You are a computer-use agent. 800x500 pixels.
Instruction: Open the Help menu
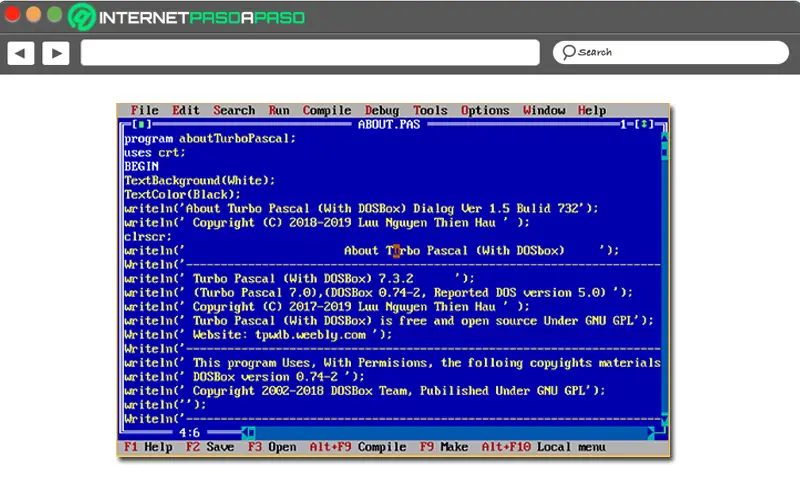[x=592, y=110]
